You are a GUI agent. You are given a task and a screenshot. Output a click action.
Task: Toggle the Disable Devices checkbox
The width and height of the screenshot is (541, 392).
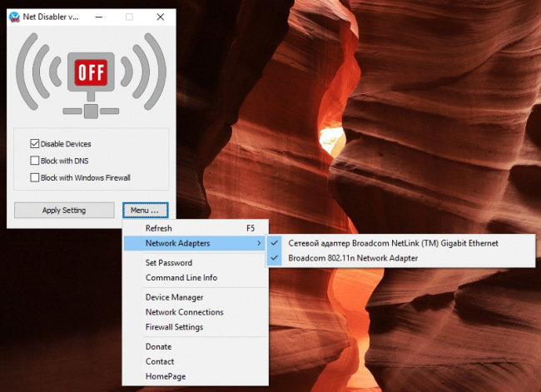(x=34, y=143)
